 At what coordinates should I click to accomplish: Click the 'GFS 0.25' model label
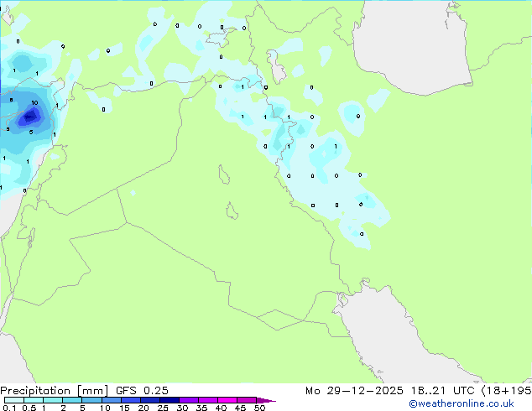[x=142, y=391]
